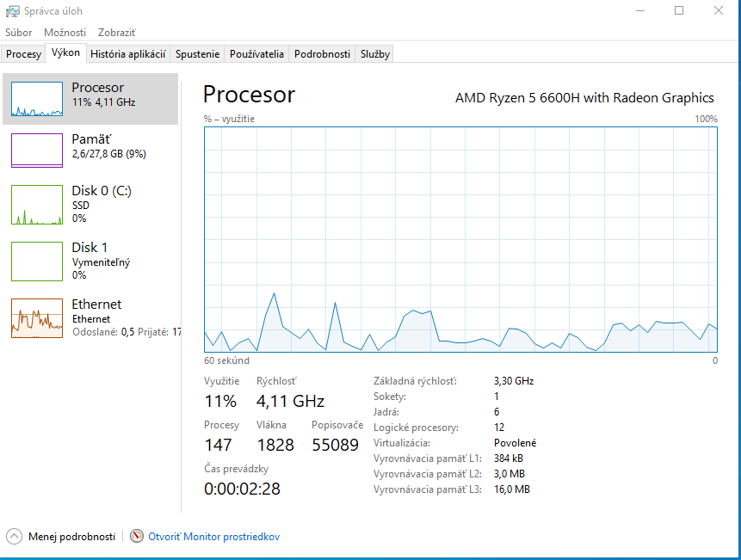The height and width of the screenshot is (560, 741).
Task: Select the Pamäť memory graph thumbnail
Action: pyautogui.click(x=37, y=151)
